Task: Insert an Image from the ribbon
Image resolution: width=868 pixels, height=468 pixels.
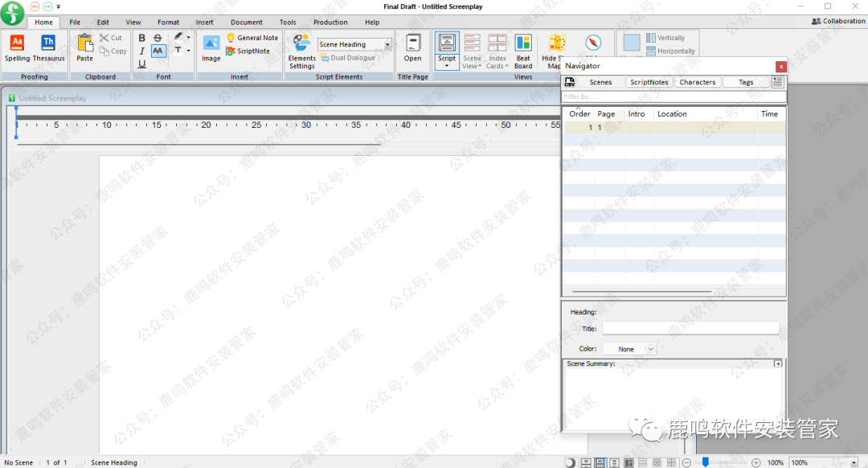Action: click(211, 48)
